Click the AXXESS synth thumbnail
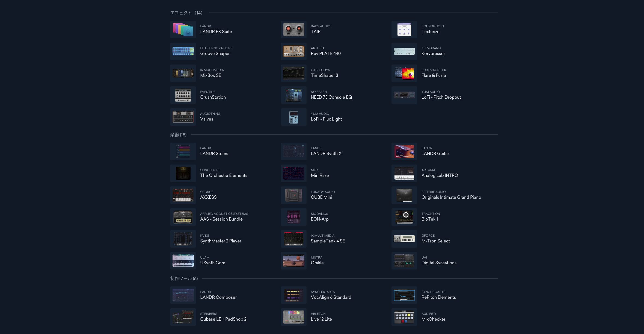Viewport: 644px width, 334px height. tap(183, 195)
